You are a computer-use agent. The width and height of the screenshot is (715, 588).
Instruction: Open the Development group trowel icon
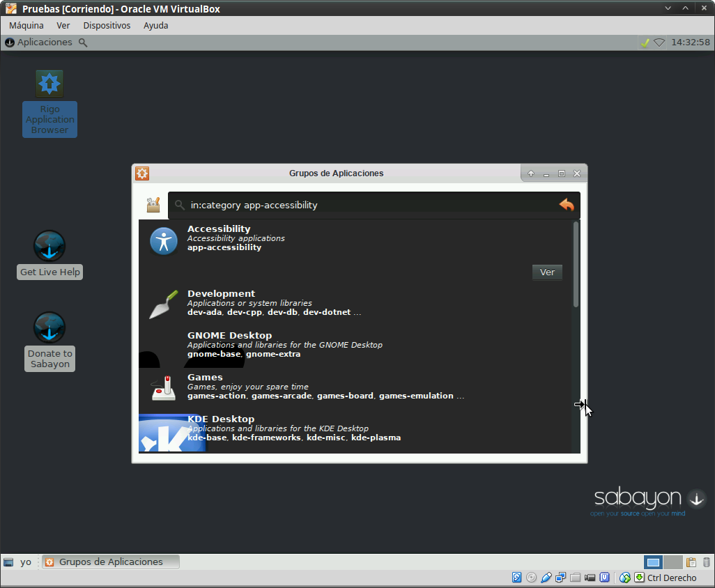[x=164, y=305]
